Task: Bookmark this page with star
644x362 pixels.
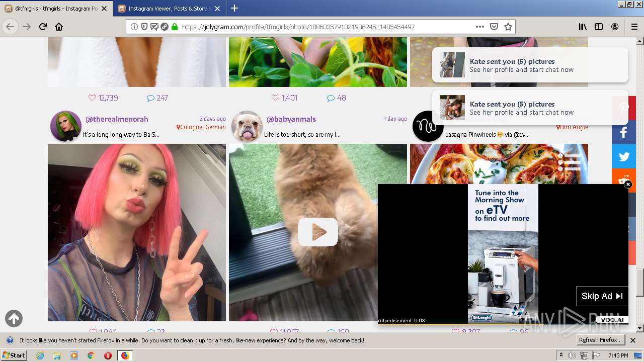Action: click(508, 27)
